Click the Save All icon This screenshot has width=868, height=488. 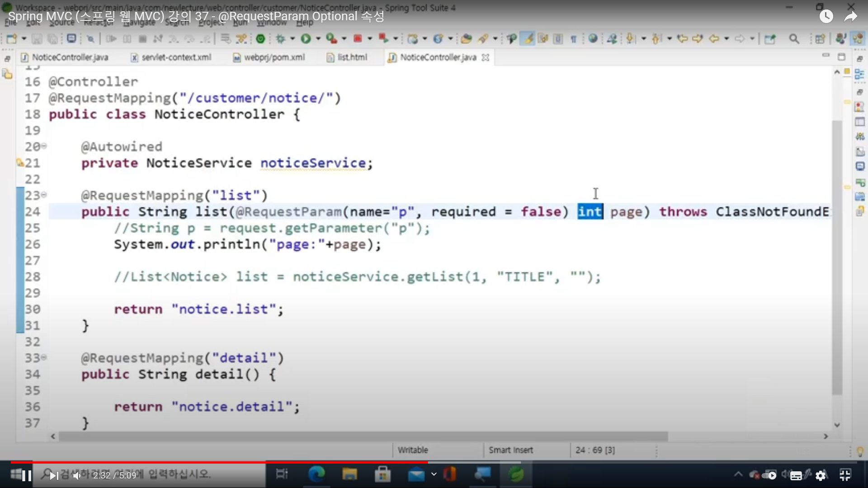tap(53, 39)
